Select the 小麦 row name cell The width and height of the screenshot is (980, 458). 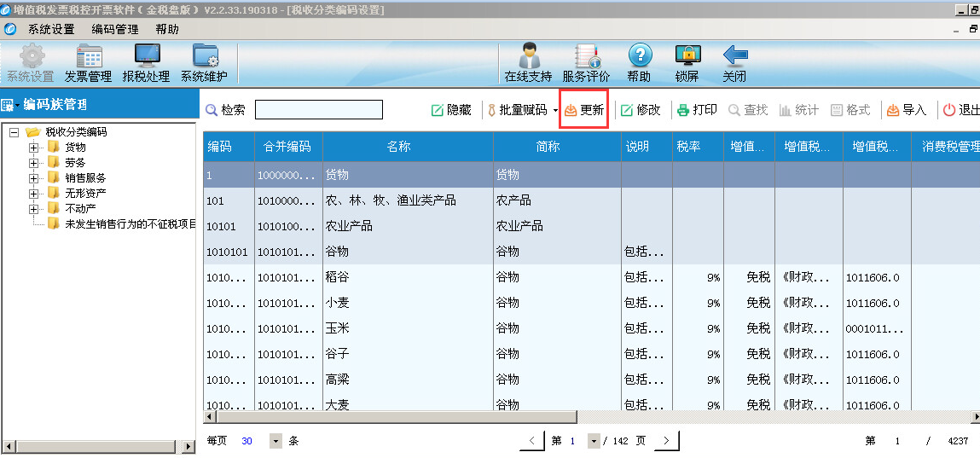tap(408, 303)
